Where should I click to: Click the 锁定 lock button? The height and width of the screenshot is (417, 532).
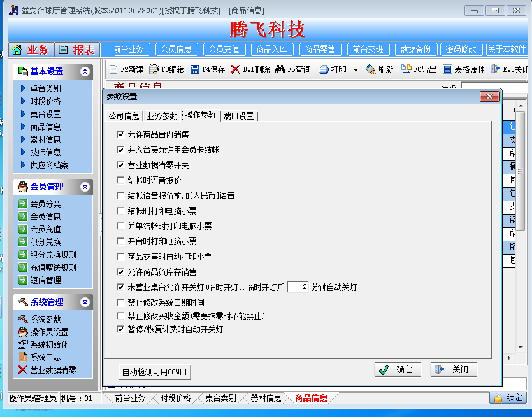pos(508,398)
